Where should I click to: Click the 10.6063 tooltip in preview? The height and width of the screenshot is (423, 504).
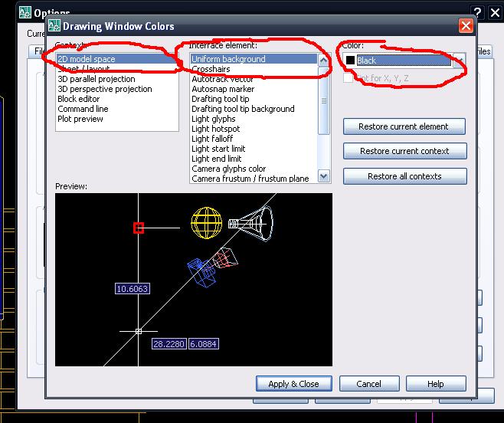tap(133, 289)
